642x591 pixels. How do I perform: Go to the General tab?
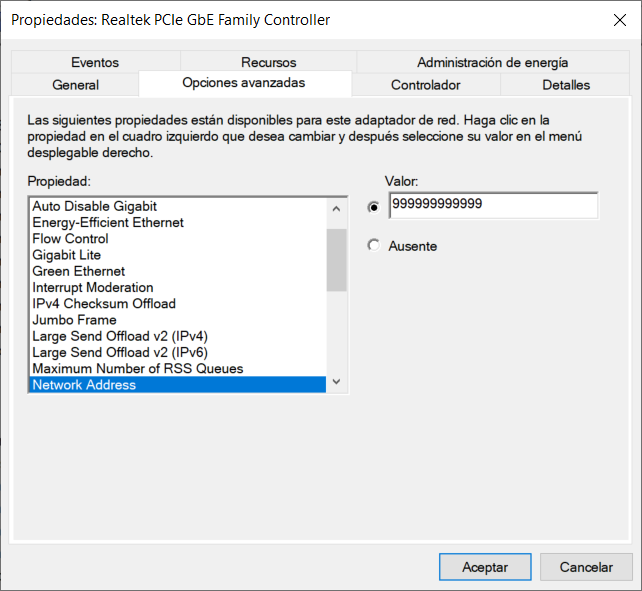(75, 85)
